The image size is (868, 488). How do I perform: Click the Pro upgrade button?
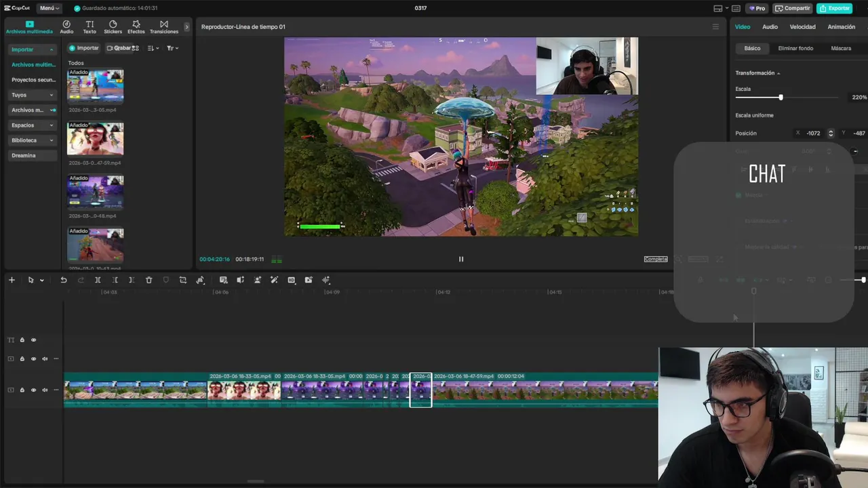[x=756, y=8]
